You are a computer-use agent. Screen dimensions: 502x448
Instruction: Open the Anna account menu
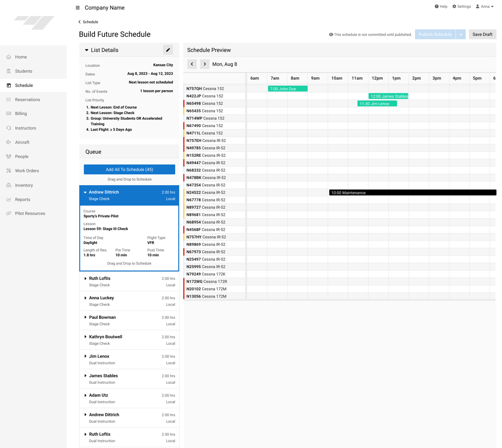484,6
